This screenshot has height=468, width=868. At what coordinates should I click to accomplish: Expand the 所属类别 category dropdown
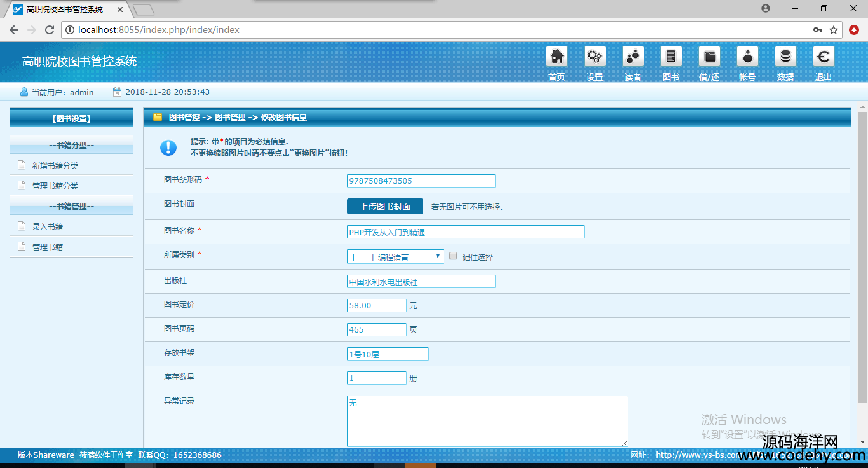(395, 257)
